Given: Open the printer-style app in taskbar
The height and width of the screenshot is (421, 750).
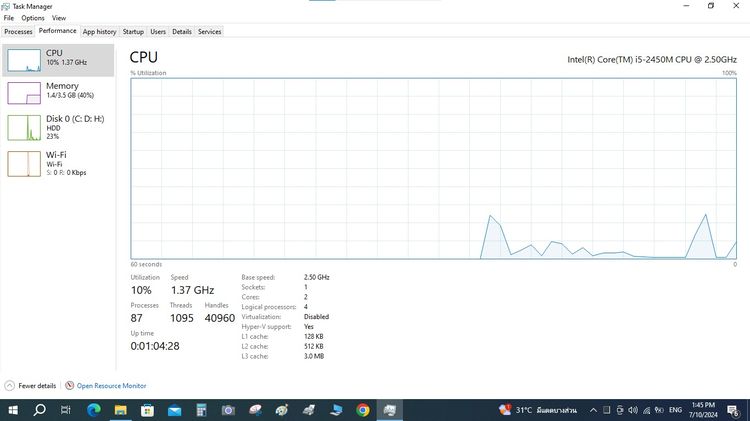Looking at the screenshot, I should pos(309,410).
